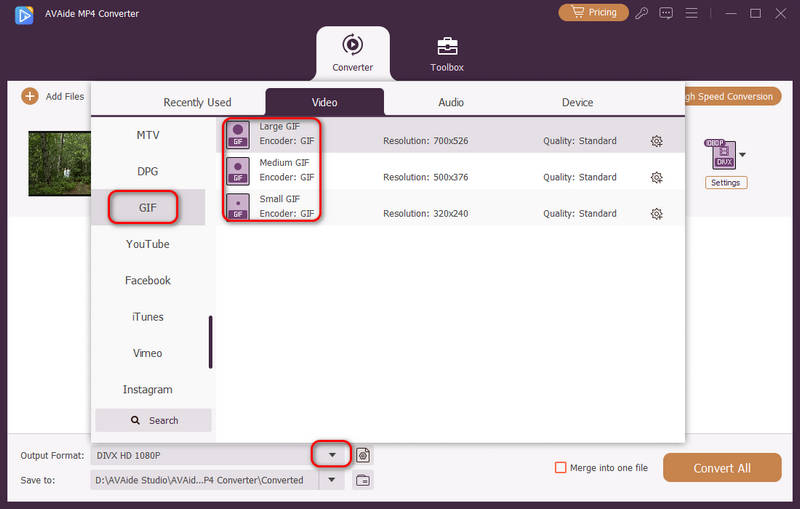Viewport: 800px width, 509px height.
Task: Choose Instagram format category
Action: [x=148, y=389]
